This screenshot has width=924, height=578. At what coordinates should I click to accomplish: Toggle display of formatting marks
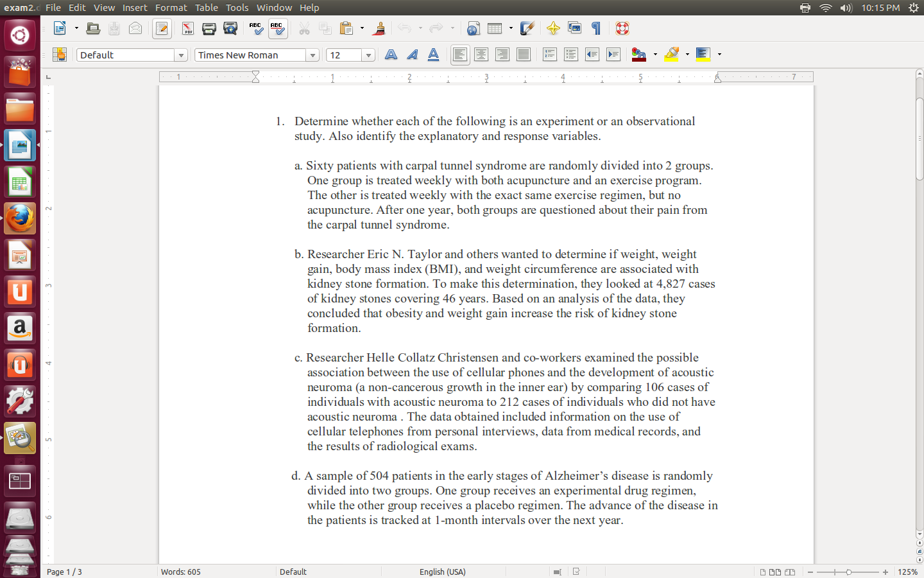tap(596, 28)
